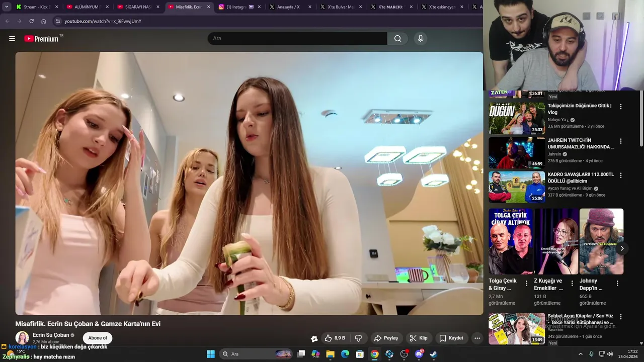Click the gear icon beside like button

tap(314, 338)
